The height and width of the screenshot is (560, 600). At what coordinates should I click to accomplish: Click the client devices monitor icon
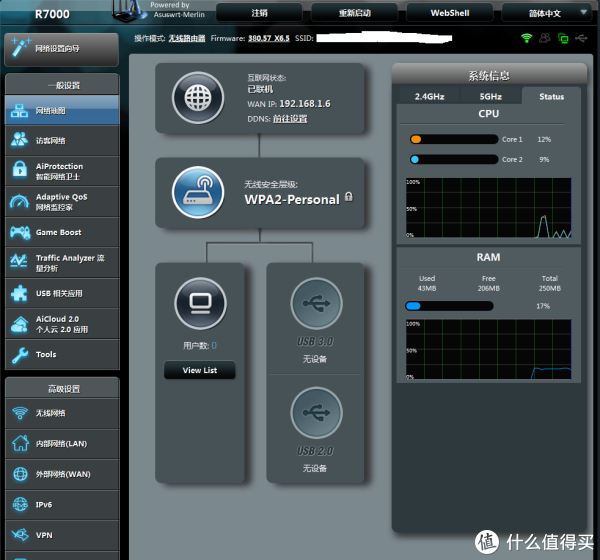pos(201,304)
